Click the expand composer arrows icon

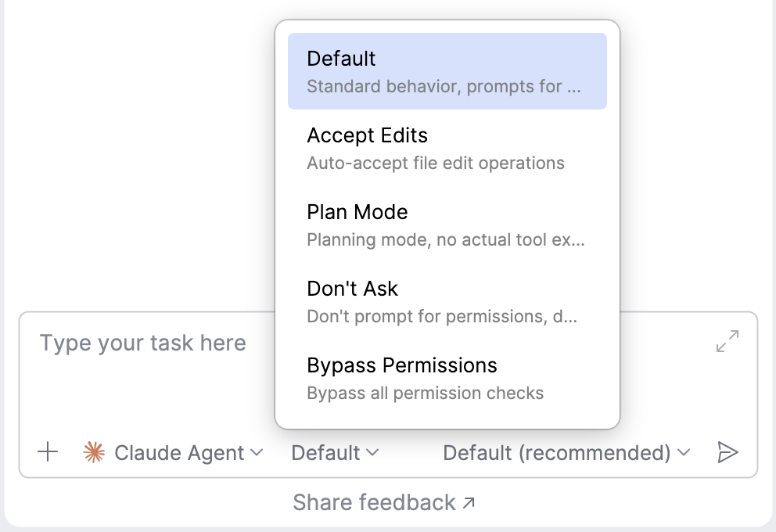coord(727,342)
